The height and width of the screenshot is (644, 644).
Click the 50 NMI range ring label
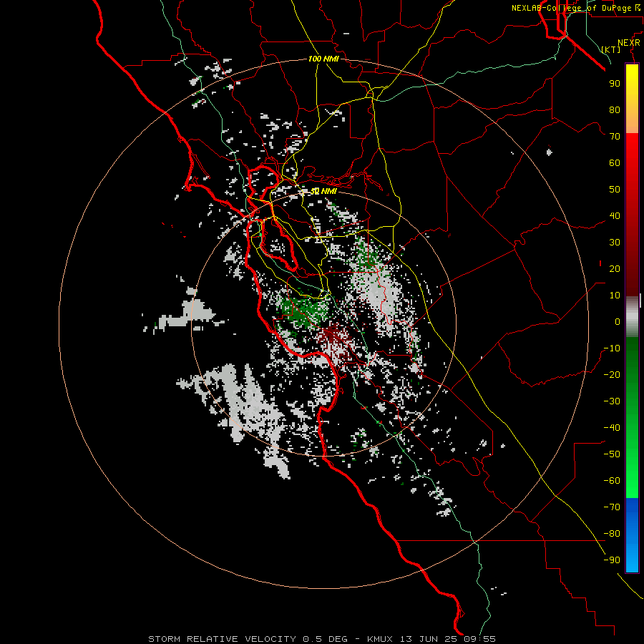click(323, 191)
